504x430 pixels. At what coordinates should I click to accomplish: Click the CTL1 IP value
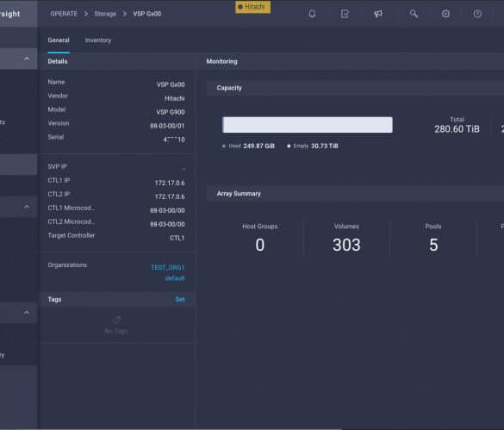[170, 183]
